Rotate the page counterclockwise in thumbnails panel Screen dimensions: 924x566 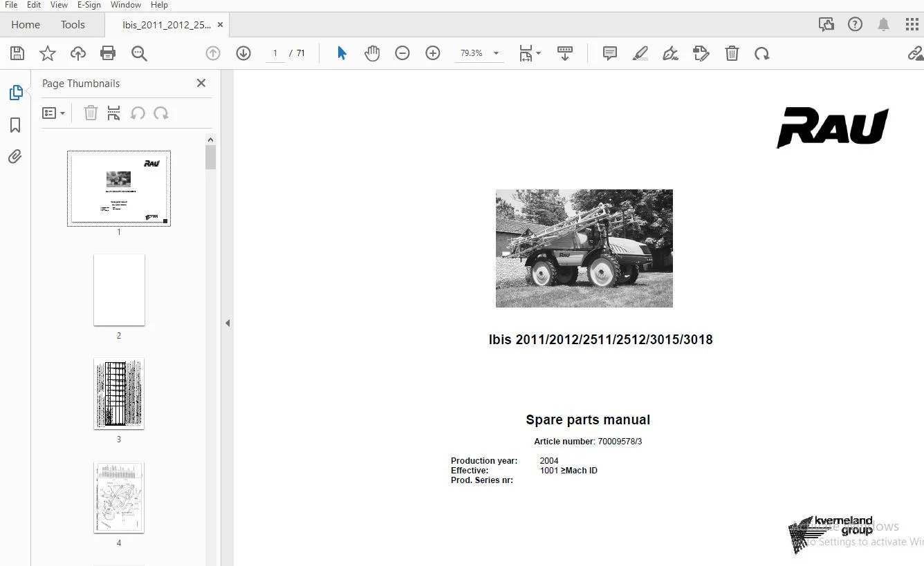click(x=138, y=113)
